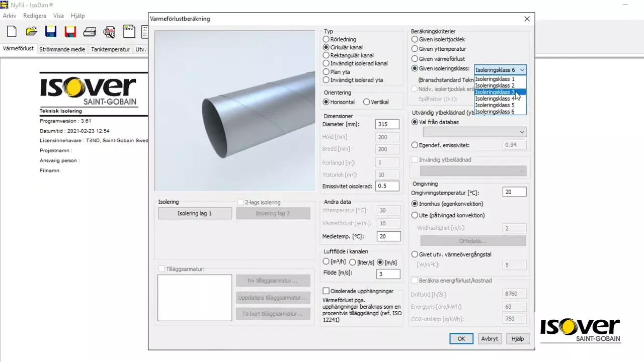Open the Visa menu
Image resolution: width=644 pixels, height=362 pixels.
(x=58, y=16)
